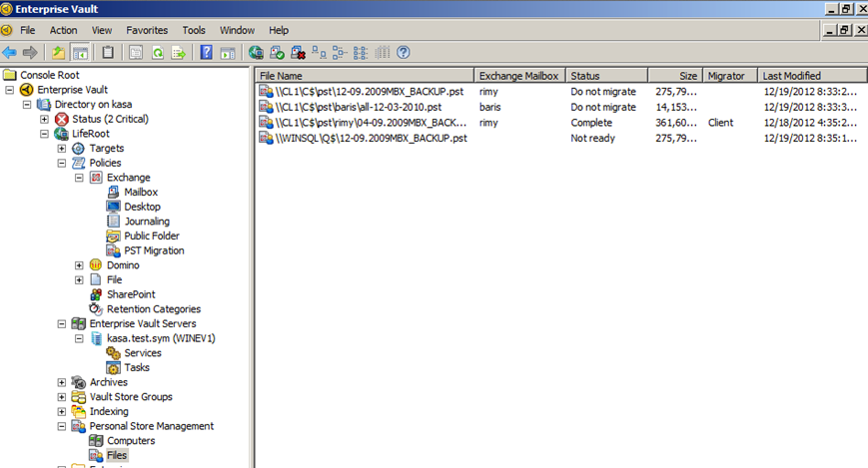This screenshot has height=468, width=868.
Task: Click the Export List toolbar icon
Action: click(179, 53)
